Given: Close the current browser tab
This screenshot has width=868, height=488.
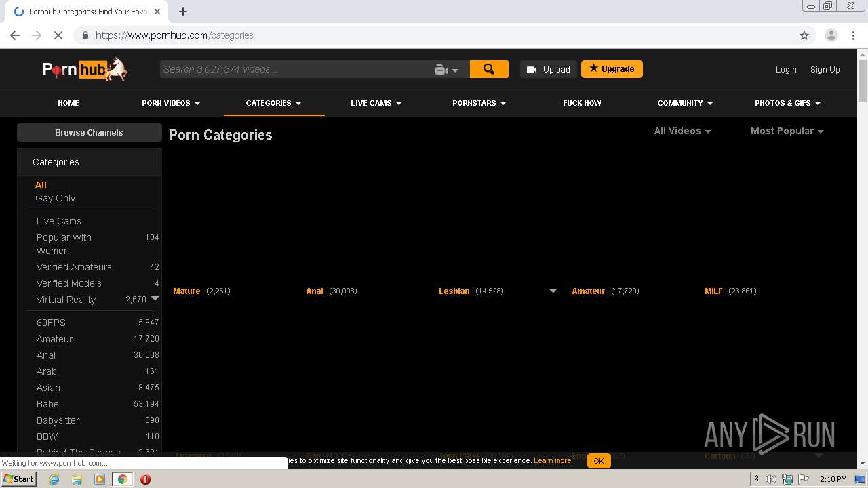Looking at the screenshot, I should click(157, 12).
